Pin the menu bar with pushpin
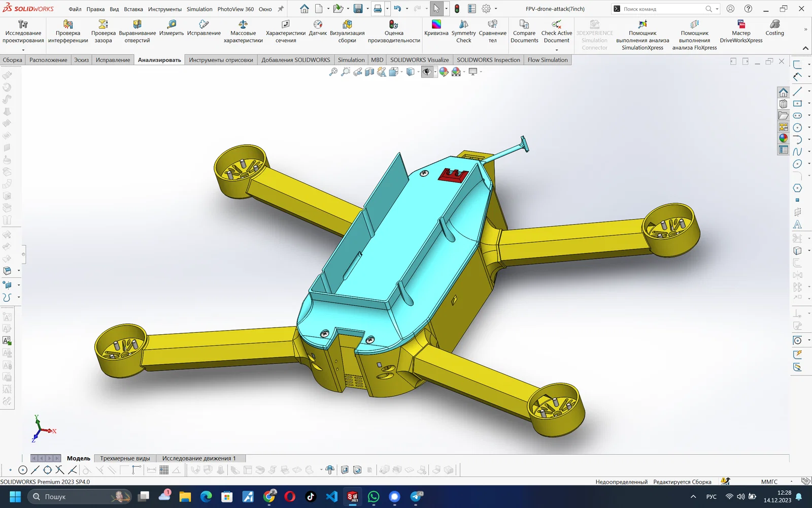 pos(281,9)
